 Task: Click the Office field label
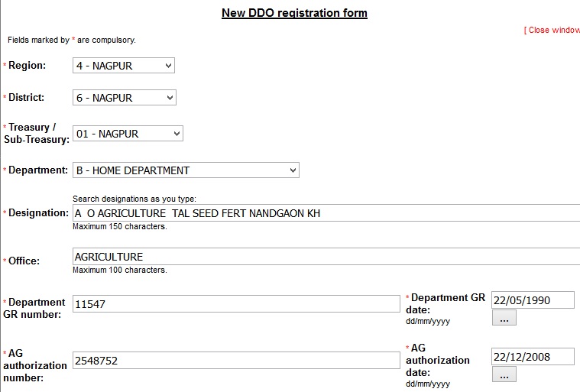[24, 261]
